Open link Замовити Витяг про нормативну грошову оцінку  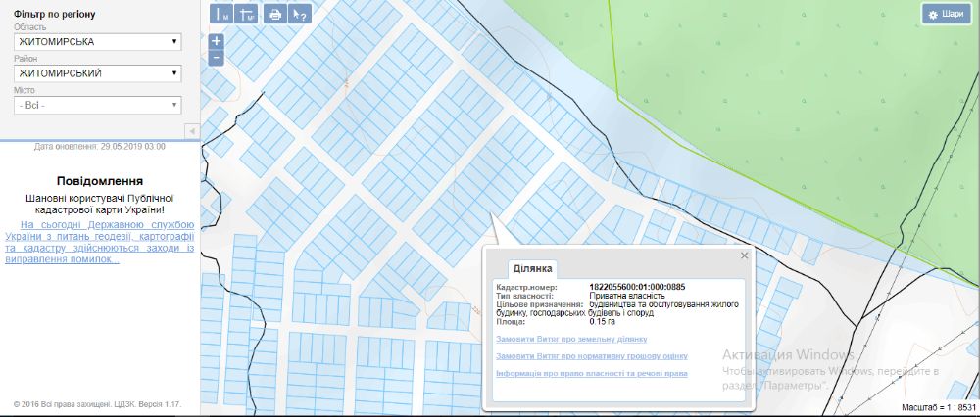(x=591, y=356)
